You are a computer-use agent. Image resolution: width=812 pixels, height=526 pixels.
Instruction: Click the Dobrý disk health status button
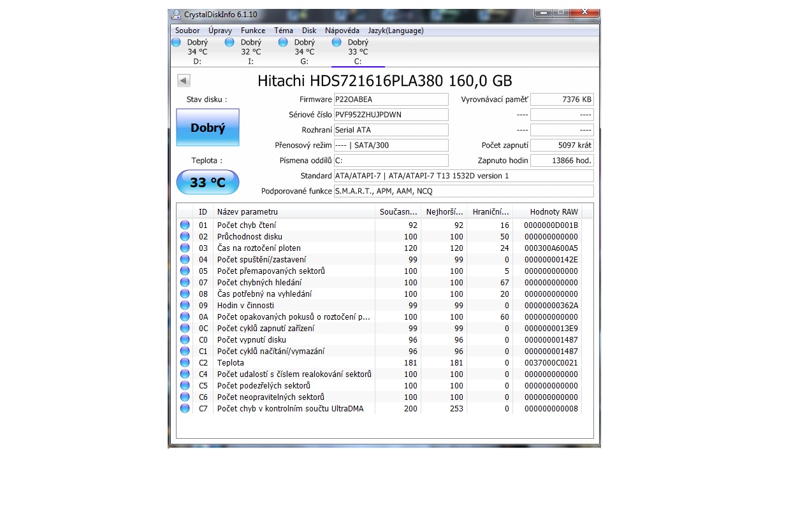[x=208, y=127]
